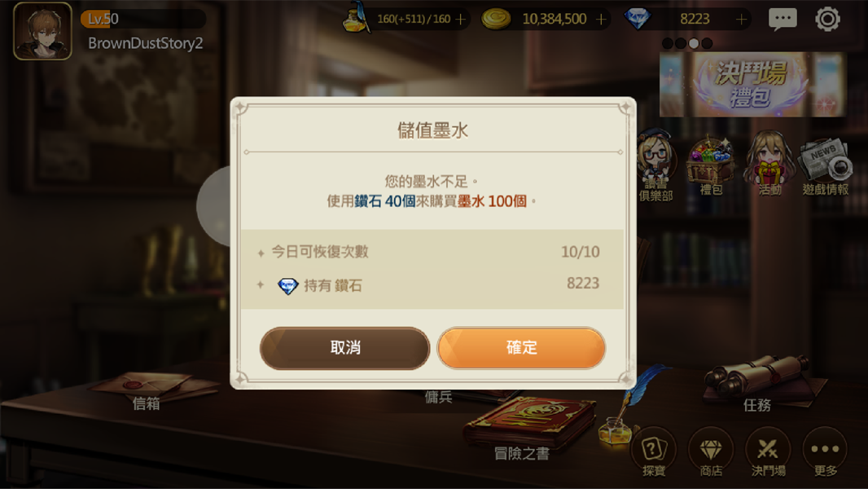Image resolution: width=868 pixels, height=489 pixels.
Task: Open the 禮包 gift pack chest icon
Action: click(x=711, y=165)
